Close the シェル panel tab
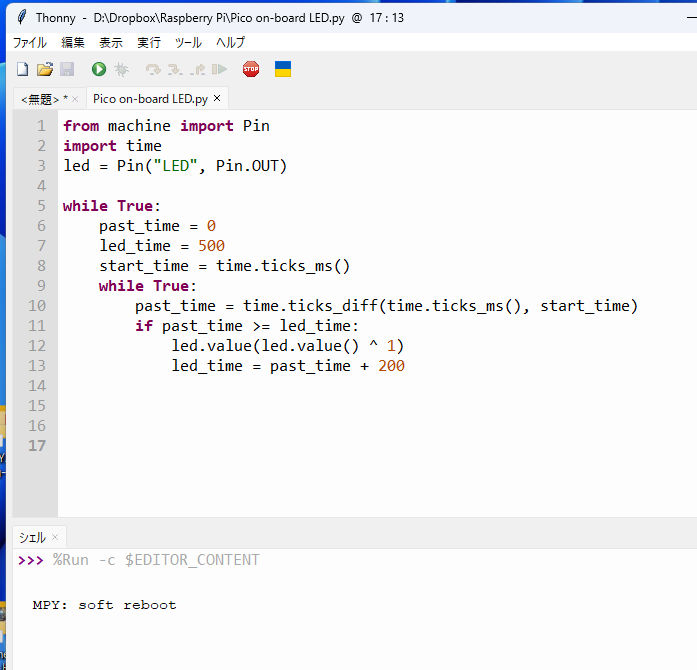The width and height of the screenshot is (697, 670). 56,537
